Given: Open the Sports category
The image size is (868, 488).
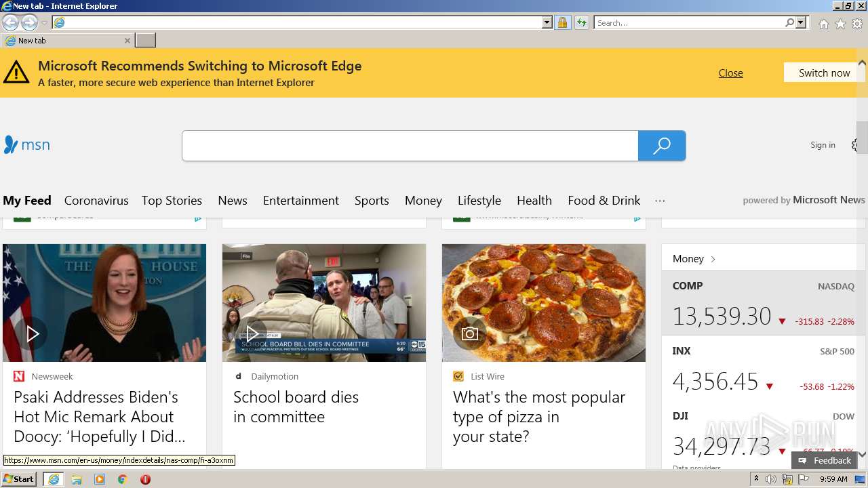Looking at the screenshot, I should point(372,201).
